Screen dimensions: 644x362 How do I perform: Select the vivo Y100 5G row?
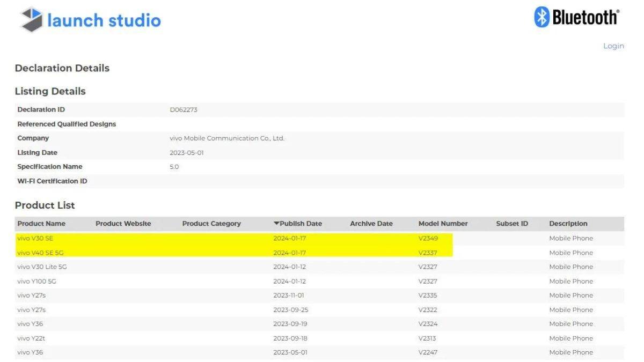pos(319,281)
